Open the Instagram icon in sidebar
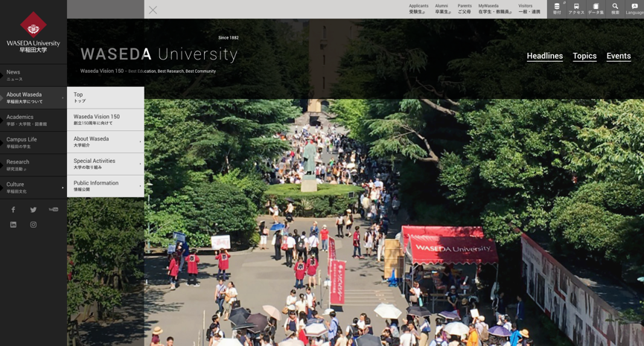This screenshot has height=346, width=644. coord(34,225)
